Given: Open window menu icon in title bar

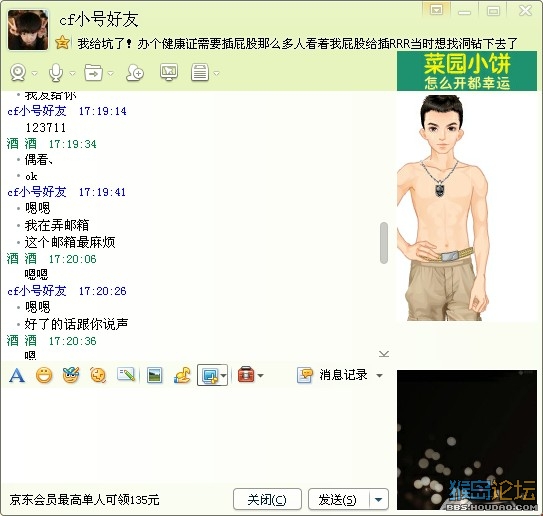Looking at the screenshot, I should tap(436, 11).
